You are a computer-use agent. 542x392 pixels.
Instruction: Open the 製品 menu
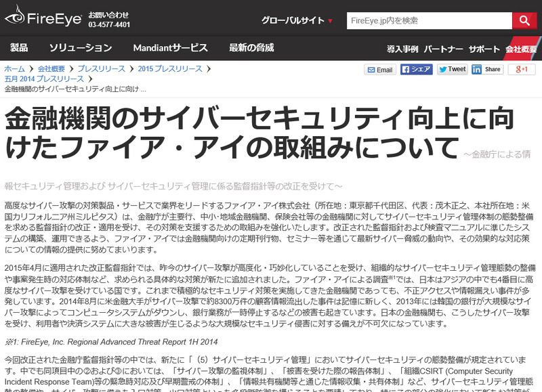point(19,48)
